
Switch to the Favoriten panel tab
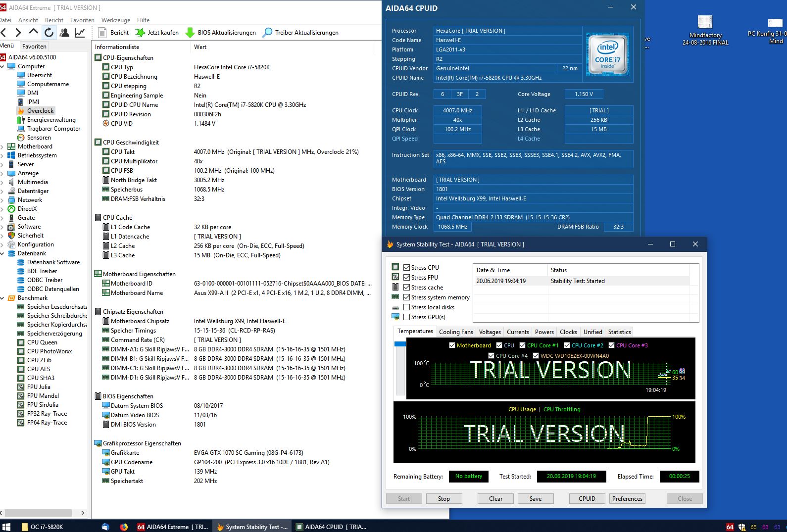[x=34, y=46]
